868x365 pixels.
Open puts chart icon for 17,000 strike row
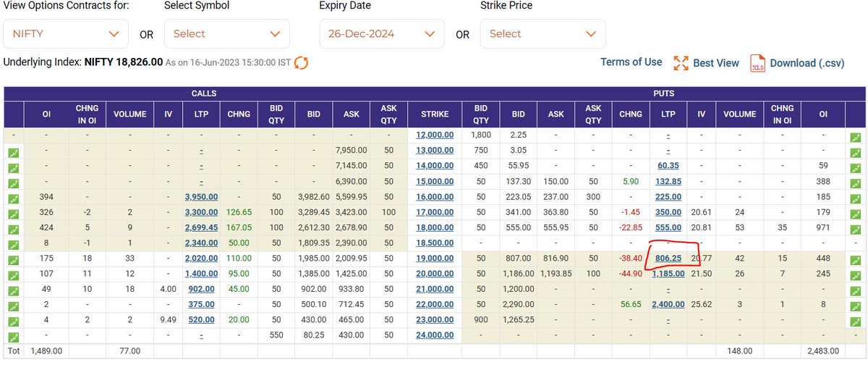pos(856,213)
